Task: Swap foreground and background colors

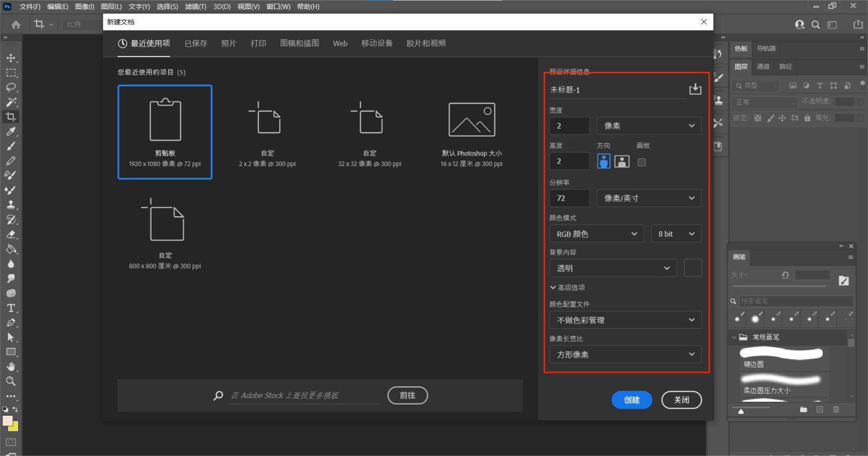Action: (x=15, y=409)
